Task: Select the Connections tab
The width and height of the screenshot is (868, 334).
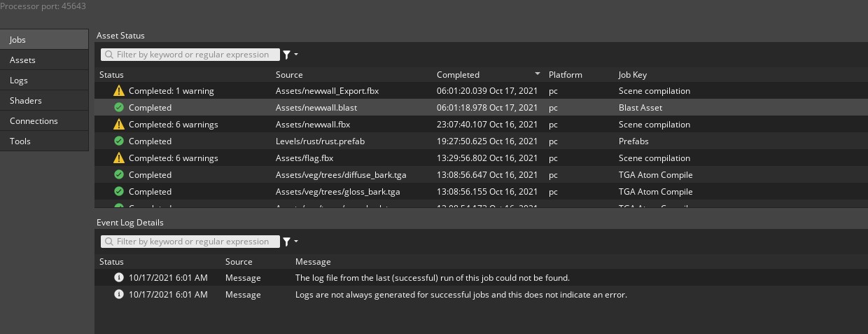Action: tap(44, 121)
